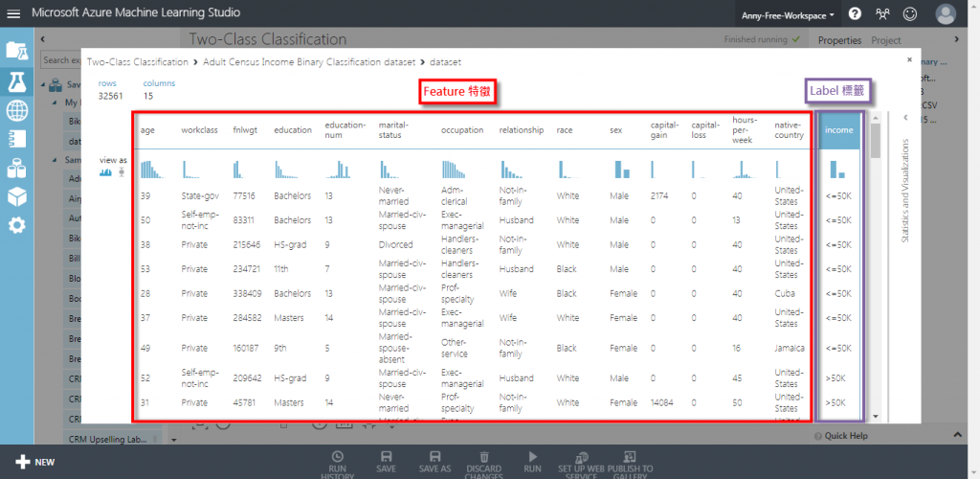Click the income column histogram thumbnail
Viewport: 980px width, 479px height.
coord(837,169)
